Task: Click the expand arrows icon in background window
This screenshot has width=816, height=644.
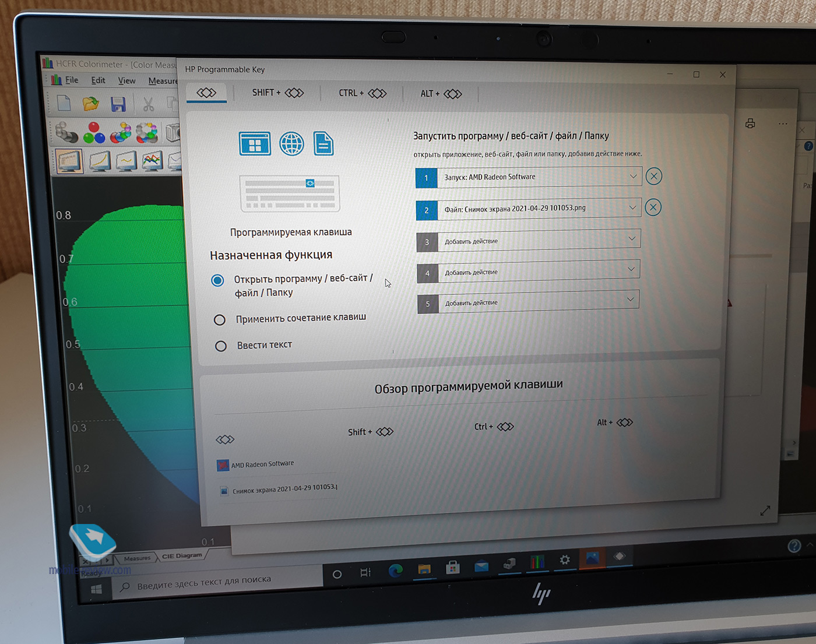Action: pos(765,511)
